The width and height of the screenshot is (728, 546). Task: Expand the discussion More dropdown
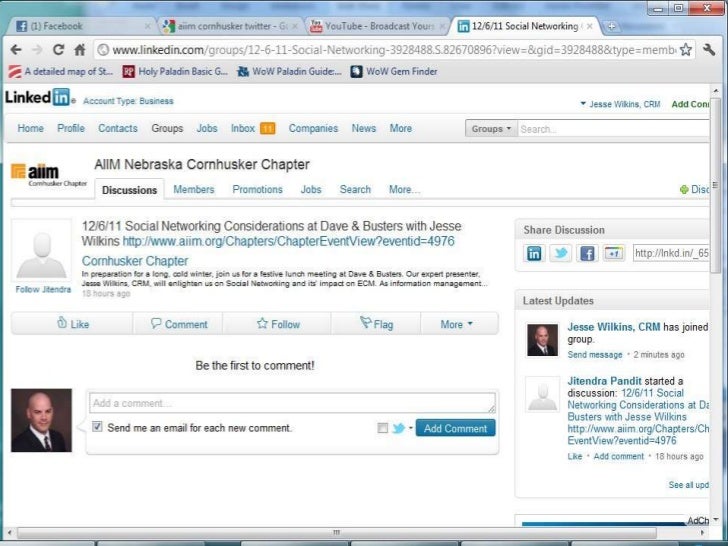tap(456, 324)
